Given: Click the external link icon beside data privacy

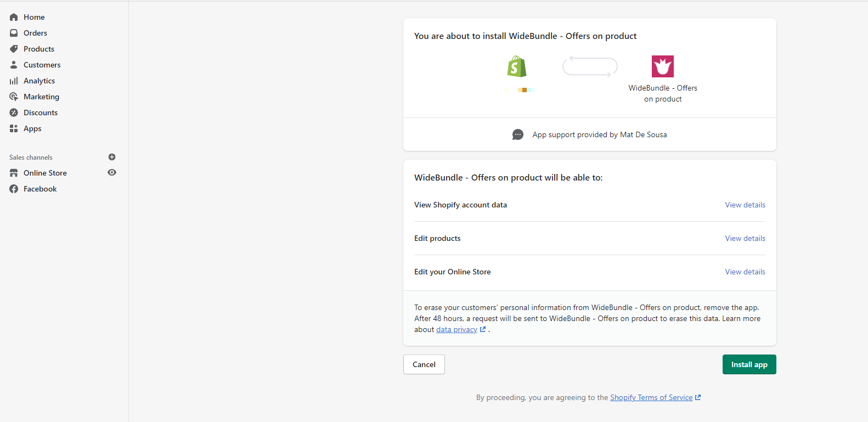Looking at the screenshot, I should (x=483, y=330).
